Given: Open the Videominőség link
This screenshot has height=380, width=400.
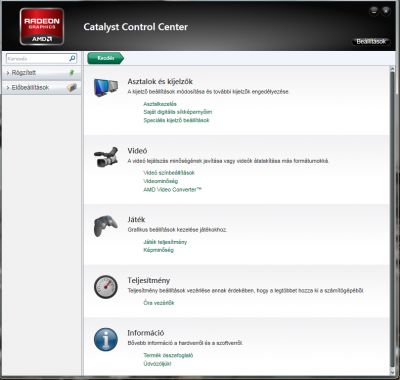Looking at the screenshot, I should click(x=161, y=181).
